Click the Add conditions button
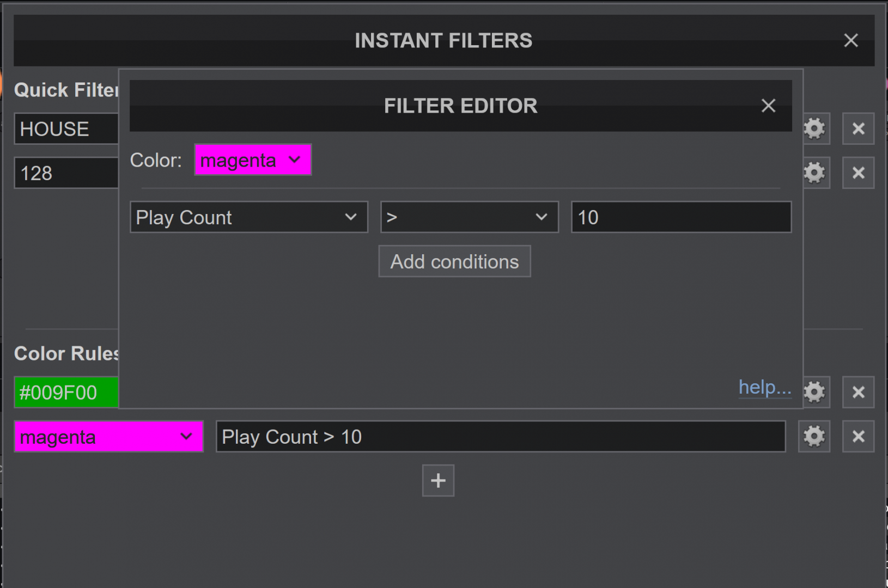The image size is (888, 588). (455, 261)
